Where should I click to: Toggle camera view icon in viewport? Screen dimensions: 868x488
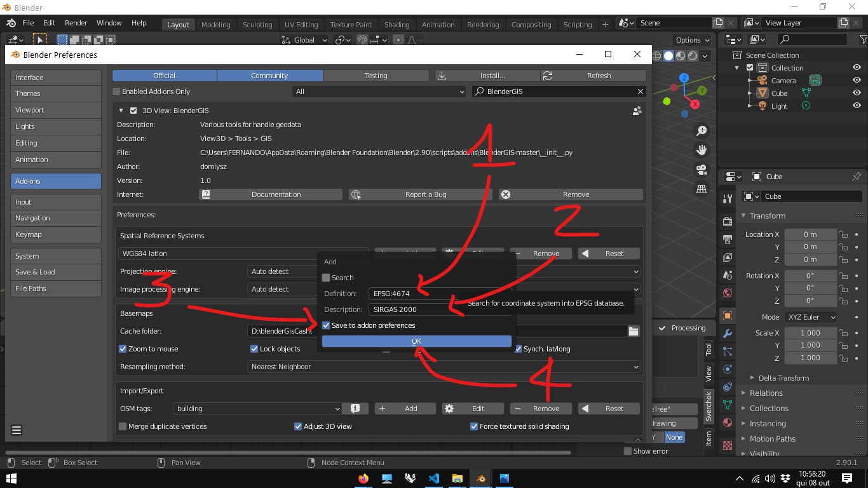[702, 170]
